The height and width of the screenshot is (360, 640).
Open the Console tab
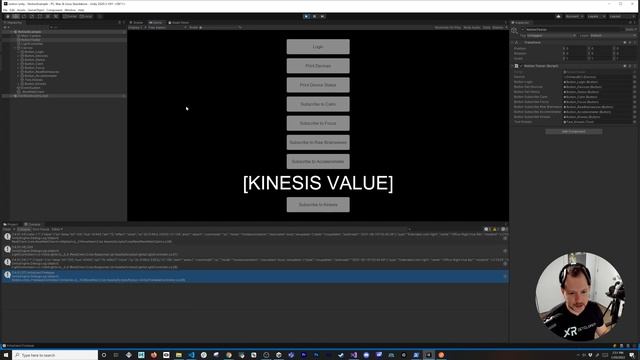pos(33,224)
